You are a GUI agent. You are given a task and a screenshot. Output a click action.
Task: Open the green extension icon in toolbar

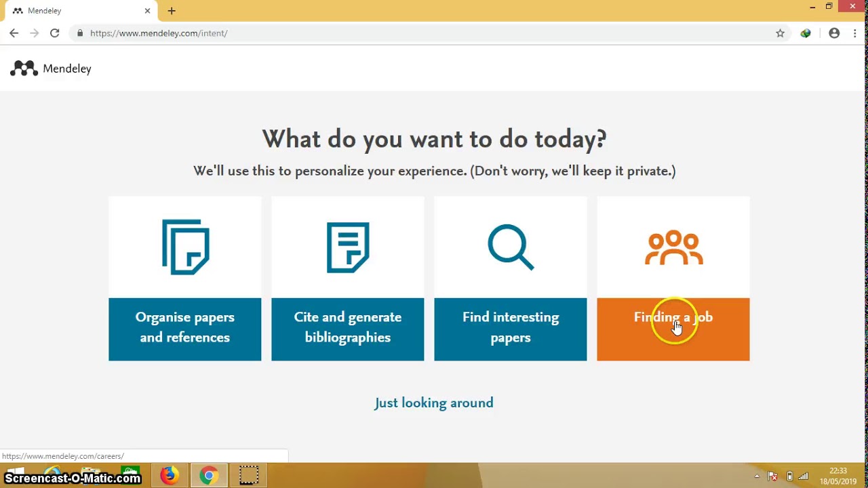tap(806, 33)
